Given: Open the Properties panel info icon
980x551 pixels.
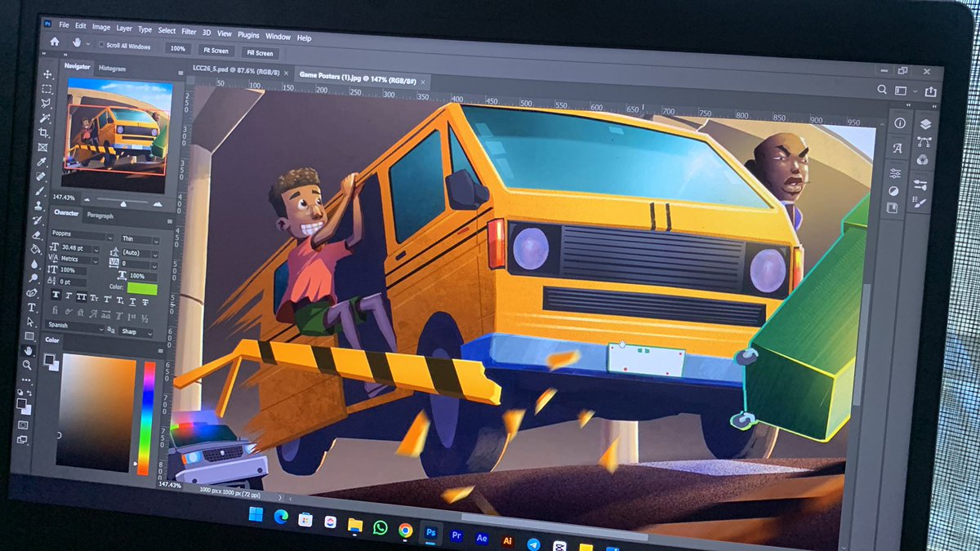Looking at the screenshot, I should click(900, 122).
